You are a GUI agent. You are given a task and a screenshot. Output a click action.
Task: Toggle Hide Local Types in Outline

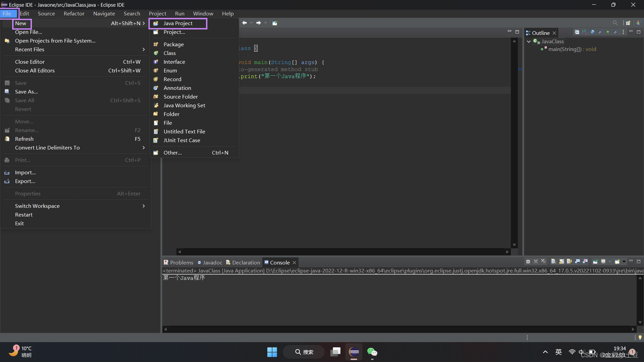point(615,32)
